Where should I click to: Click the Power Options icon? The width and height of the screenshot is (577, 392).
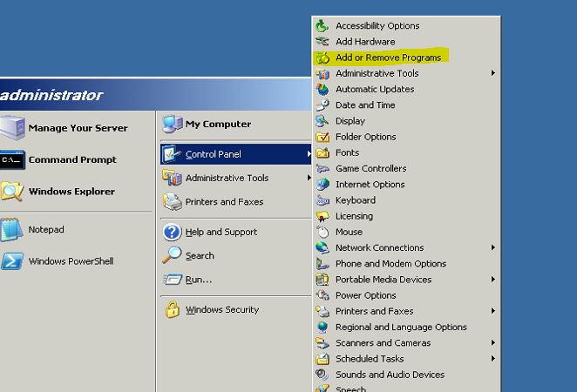[322, 295]
